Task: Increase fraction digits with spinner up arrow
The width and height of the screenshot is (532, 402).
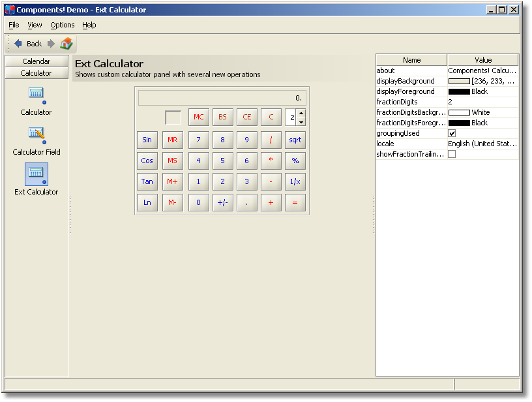Action: tap(301, 114)
